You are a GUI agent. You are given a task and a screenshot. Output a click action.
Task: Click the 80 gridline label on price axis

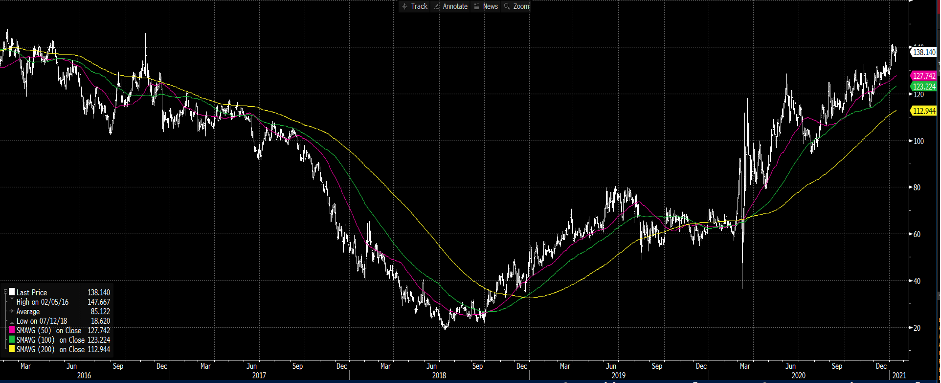click(918, 188)
